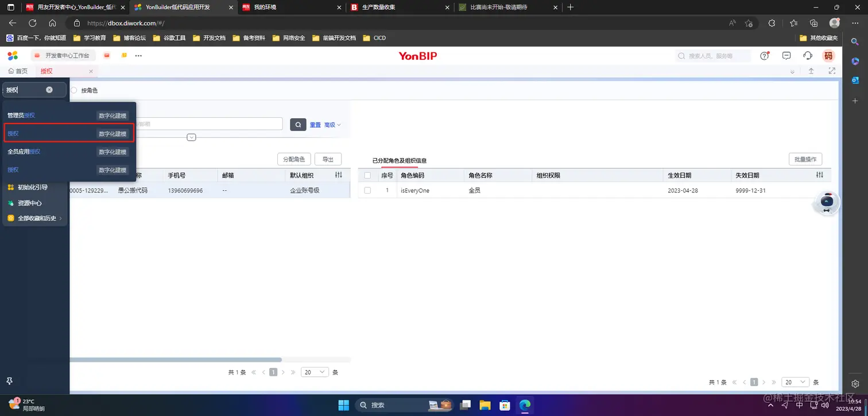Open the page size 20 dropdown
The height and width of the screenshot is (416, 868).
[314, 372]
